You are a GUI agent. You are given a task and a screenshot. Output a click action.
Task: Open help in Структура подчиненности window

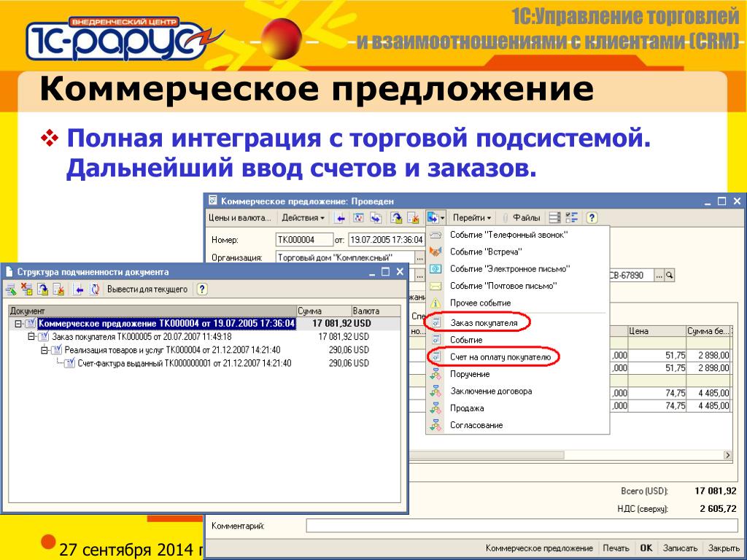tap(202, 289)
